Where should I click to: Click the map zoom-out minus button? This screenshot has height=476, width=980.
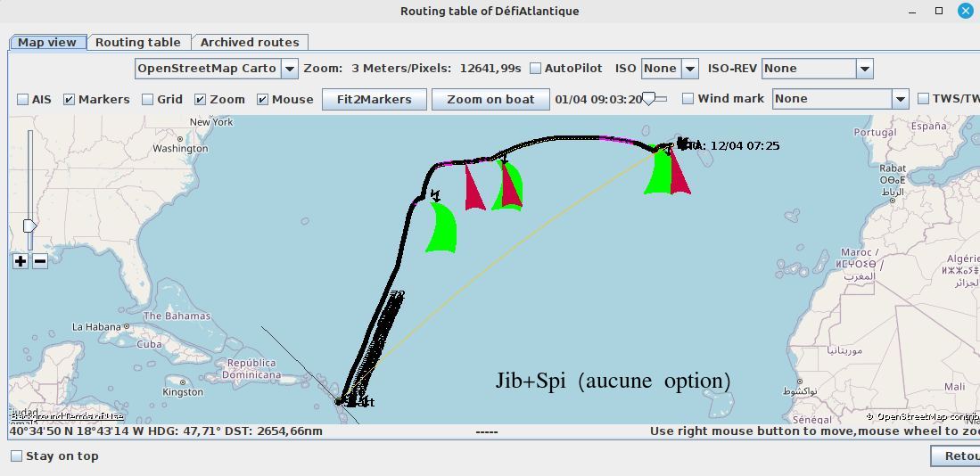(x=40, y=261)
